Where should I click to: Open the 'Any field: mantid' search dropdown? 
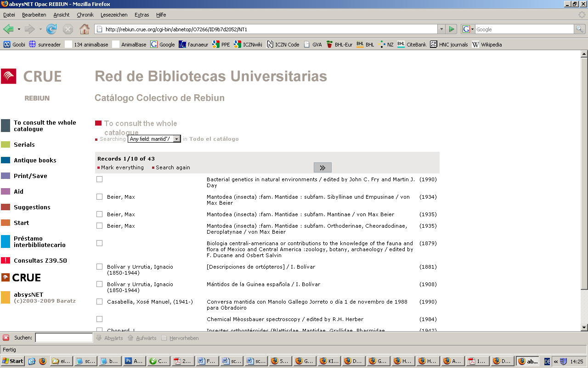click(176, 139)
